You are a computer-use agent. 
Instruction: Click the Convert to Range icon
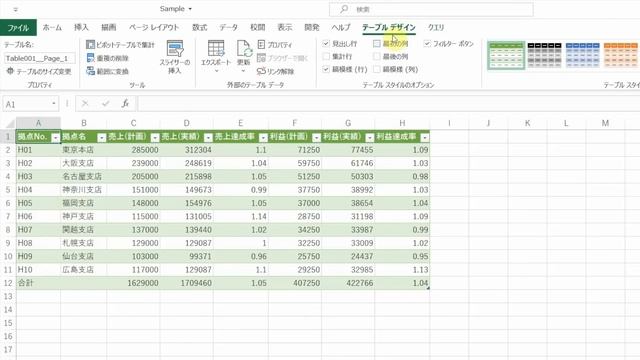[x=90, y=71]
